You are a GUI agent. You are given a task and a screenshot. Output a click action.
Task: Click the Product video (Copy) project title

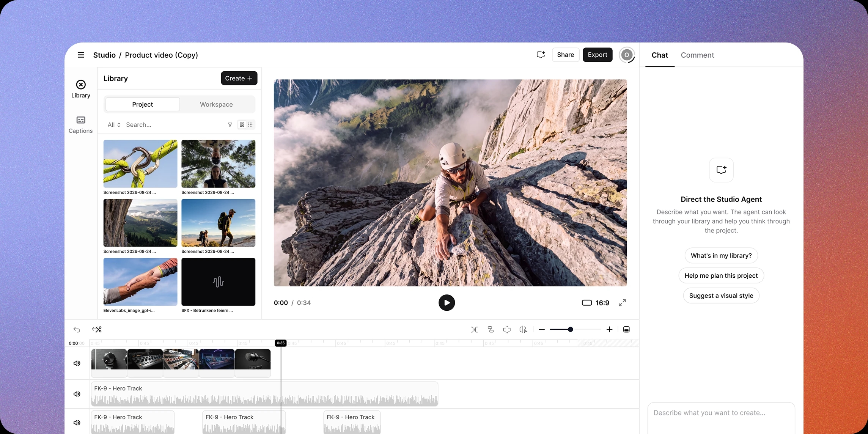click(x=161, y=55)
